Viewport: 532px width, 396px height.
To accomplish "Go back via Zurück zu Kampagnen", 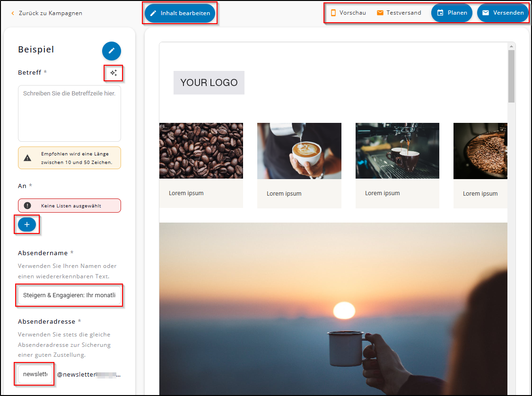I will (50, 13).
